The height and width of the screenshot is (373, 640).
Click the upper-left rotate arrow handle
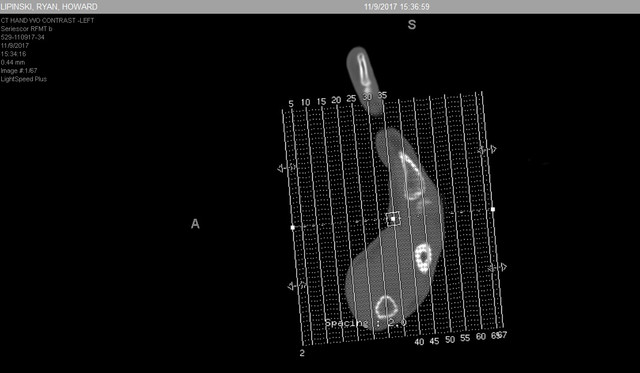point(287,168)
